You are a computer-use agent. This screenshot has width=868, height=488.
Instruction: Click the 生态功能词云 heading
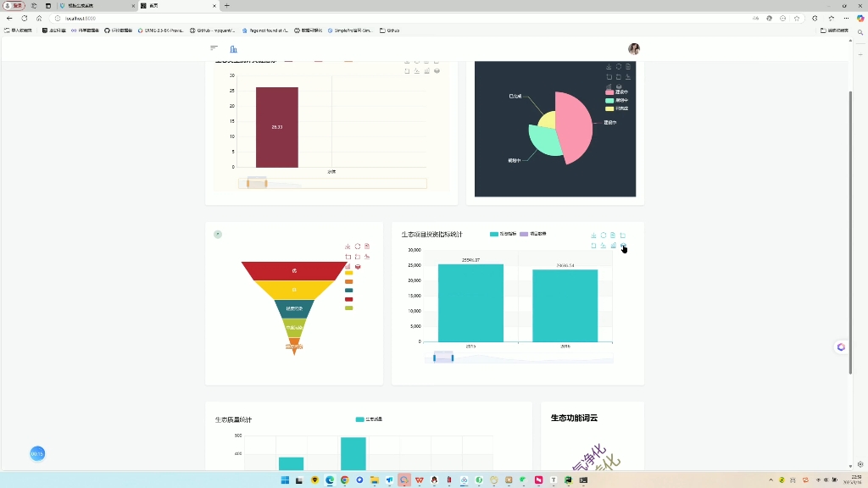[x=574, y=419]
